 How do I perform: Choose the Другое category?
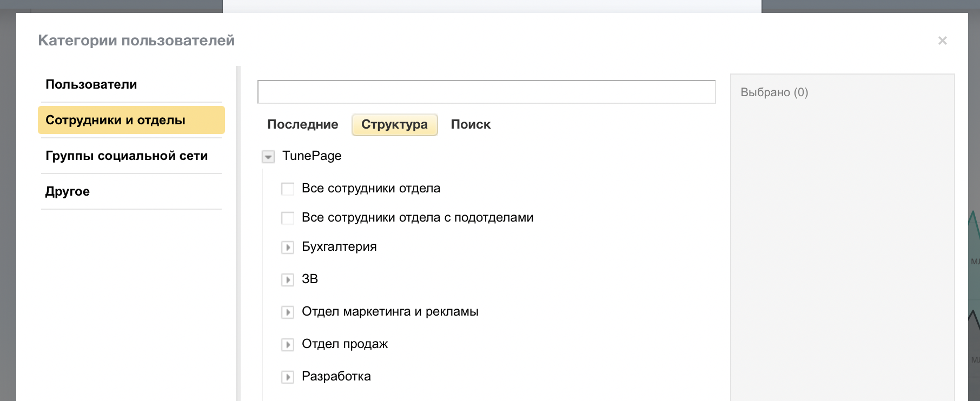[x=68, y=191]
